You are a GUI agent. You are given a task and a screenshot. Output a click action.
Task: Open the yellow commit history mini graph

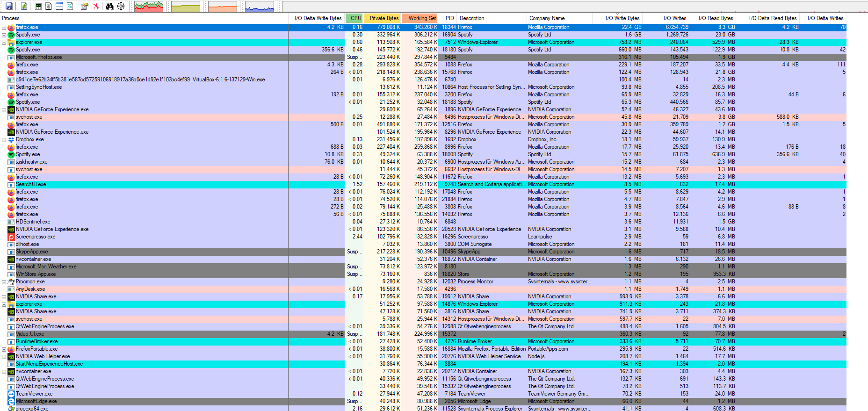(186, 7)
